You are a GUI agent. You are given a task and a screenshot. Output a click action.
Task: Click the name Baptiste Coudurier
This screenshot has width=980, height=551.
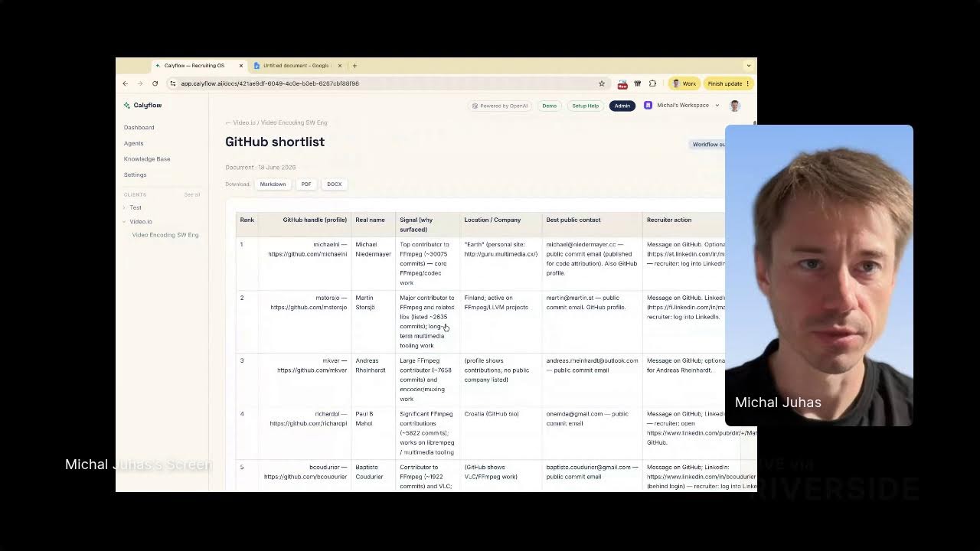[x=371, y=472]
